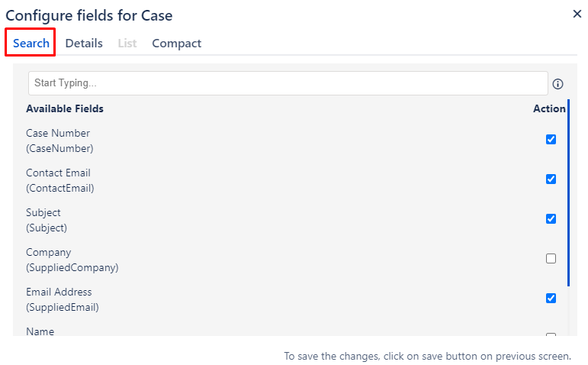Uncheck the Email Address field checkbox
The width and height of the screenshot is (588, 365).
pos(551,298)
